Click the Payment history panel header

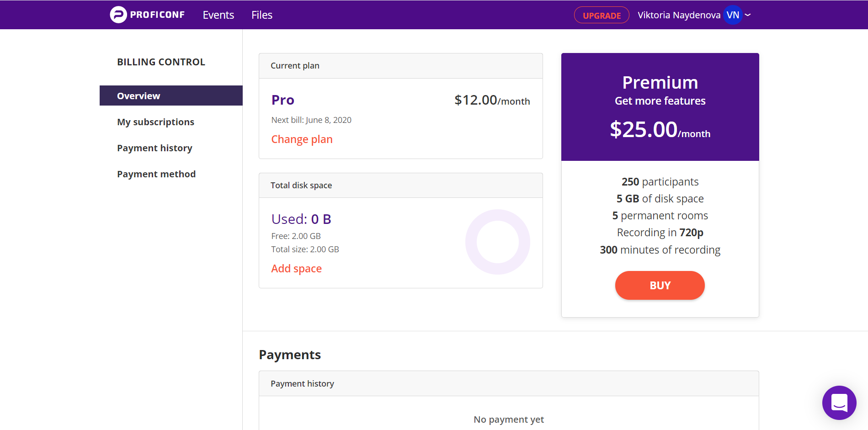509,383
